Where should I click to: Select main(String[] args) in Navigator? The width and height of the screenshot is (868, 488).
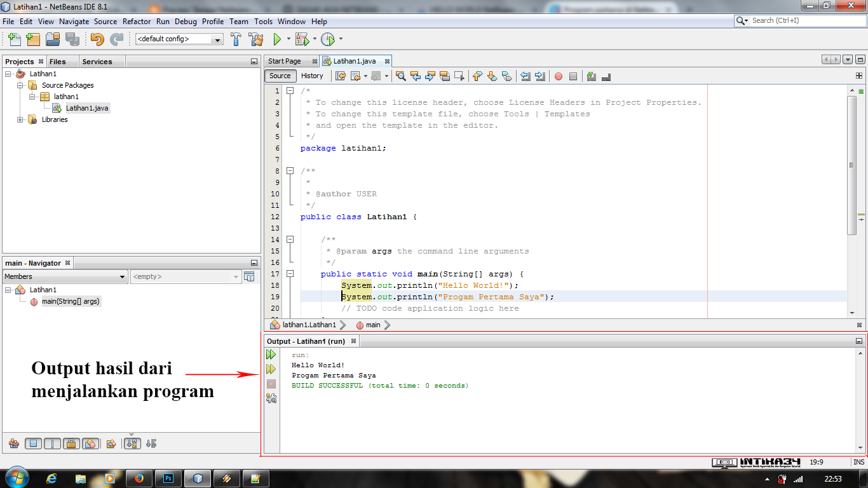coord(71,301)
